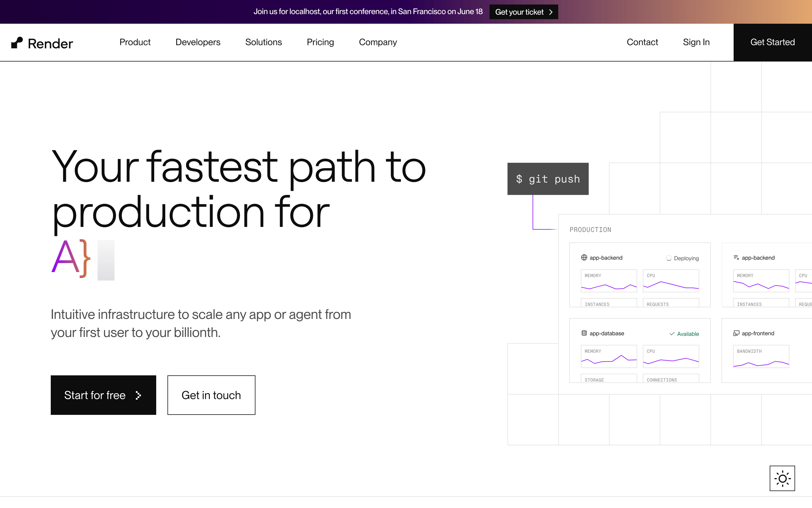
Task: Click the Get in touch button
Action: (211, 395)
